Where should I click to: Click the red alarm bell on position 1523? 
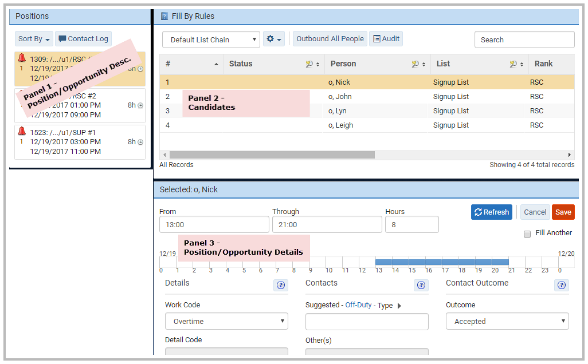pyautogui.click(x=22, y=132)
